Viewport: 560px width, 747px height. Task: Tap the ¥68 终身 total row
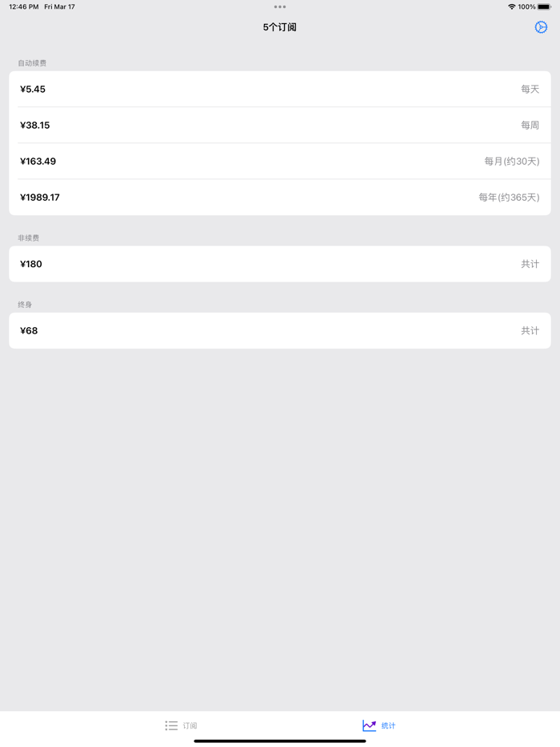pyautogui.click(x=280, y=330)
